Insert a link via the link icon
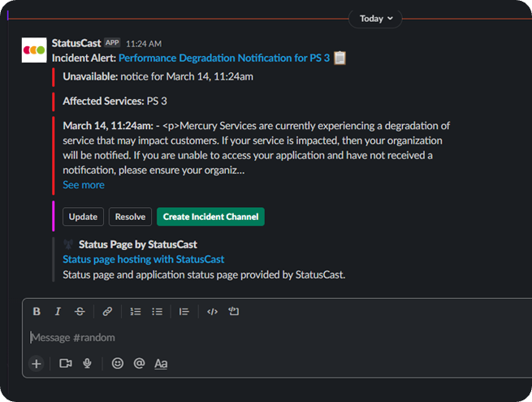Viewport: 532px width, 402px height. (x=107, y=311)
